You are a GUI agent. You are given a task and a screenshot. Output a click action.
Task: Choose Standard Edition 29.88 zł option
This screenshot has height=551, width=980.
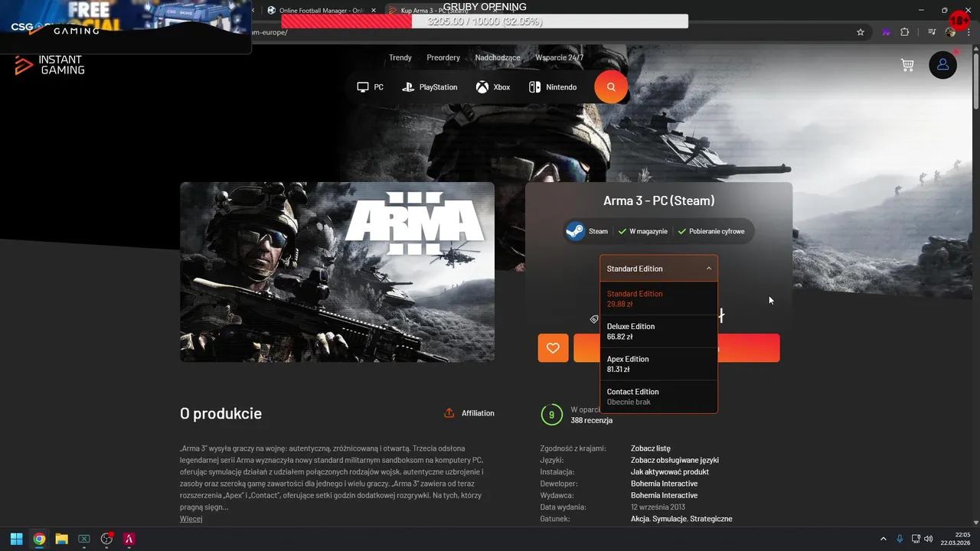tap(659, 298)
